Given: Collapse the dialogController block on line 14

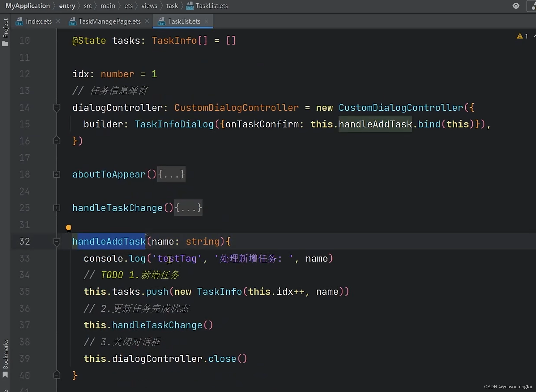Looking at the screenshot, I should point(57,107).
